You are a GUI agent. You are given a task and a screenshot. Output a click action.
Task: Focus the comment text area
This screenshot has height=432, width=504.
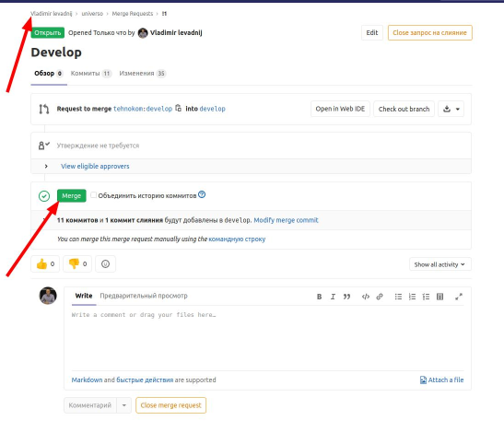[x=267, y=338]
